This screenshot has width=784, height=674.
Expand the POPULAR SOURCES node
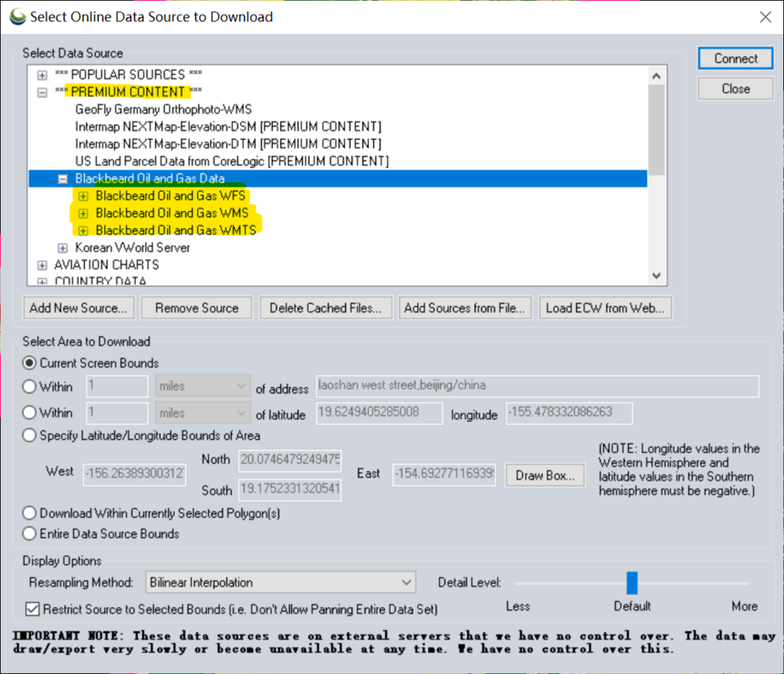click(43, 75)
